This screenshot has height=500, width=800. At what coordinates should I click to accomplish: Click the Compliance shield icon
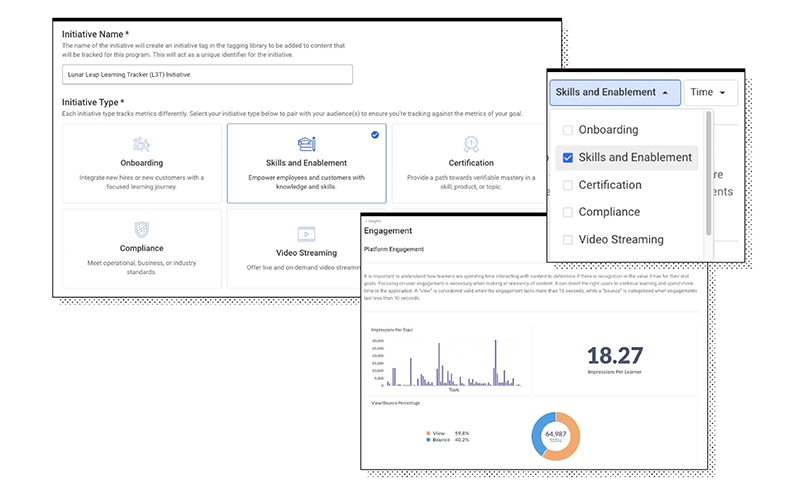(141, 231)
